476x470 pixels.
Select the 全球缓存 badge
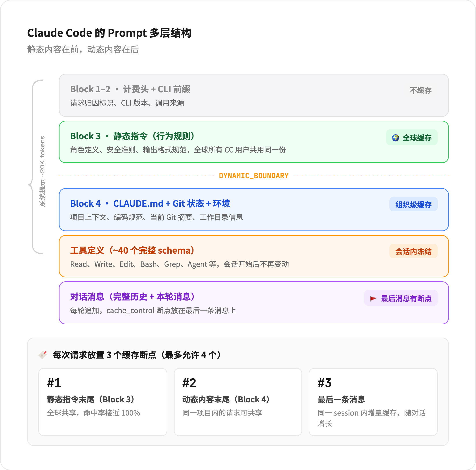click(x=412, y=137)
